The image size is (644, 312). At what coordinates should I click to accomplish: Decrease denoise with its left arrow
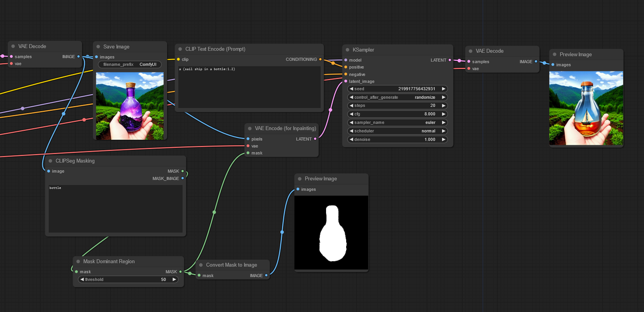pos(351,139)
